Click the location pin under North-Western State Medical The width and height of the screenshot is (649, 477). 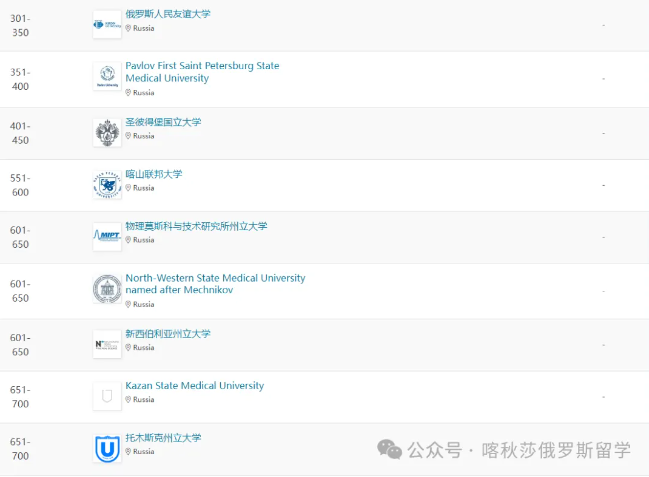point(128,304)
